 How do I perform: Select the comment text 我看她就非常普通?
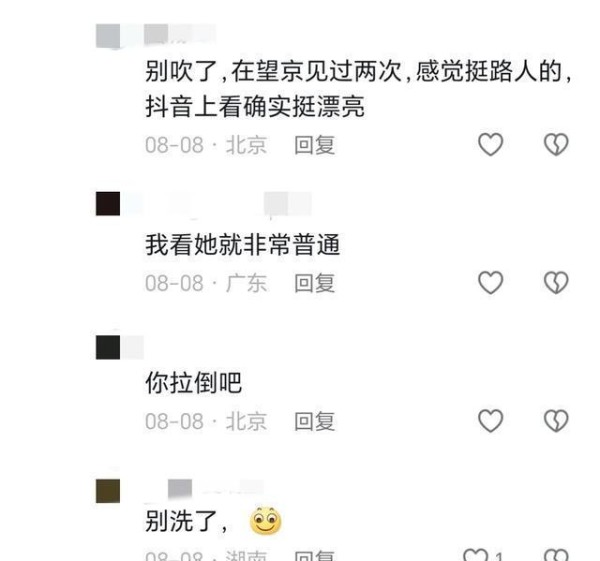(x=243, y=245)
